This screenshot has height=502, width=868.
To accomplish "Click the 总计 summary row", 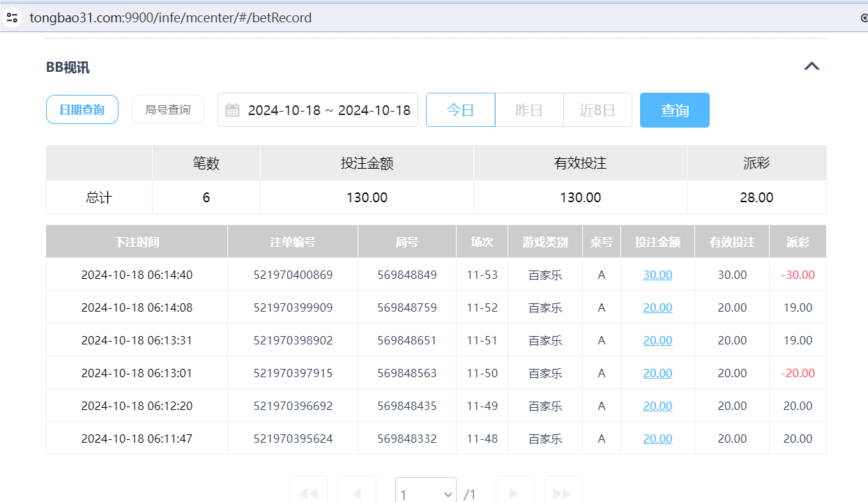I will [99, 197].
